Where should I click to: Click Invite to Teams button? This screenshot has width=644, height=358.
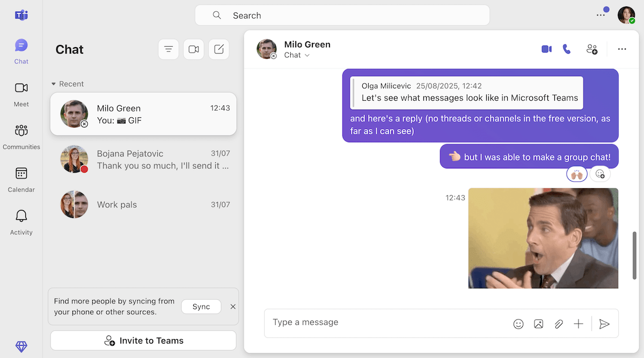143,340
